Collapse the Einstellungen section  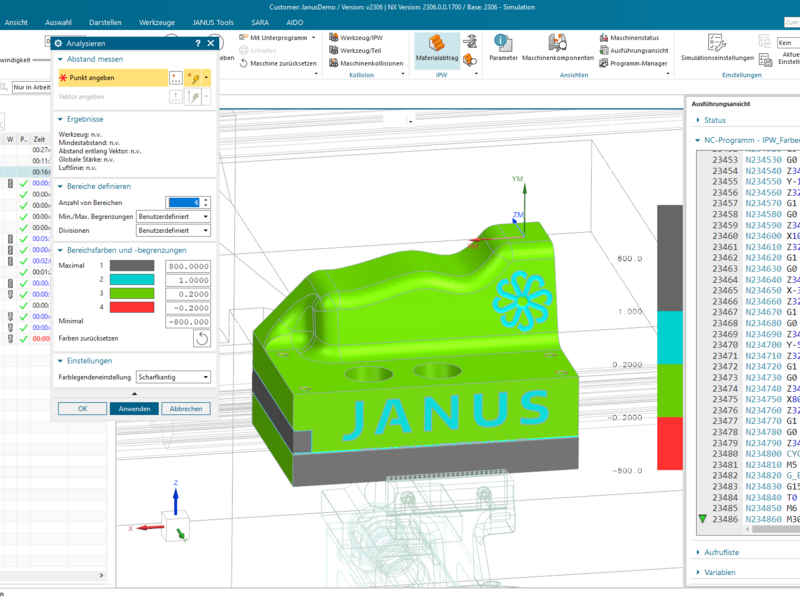pos(60,361)
